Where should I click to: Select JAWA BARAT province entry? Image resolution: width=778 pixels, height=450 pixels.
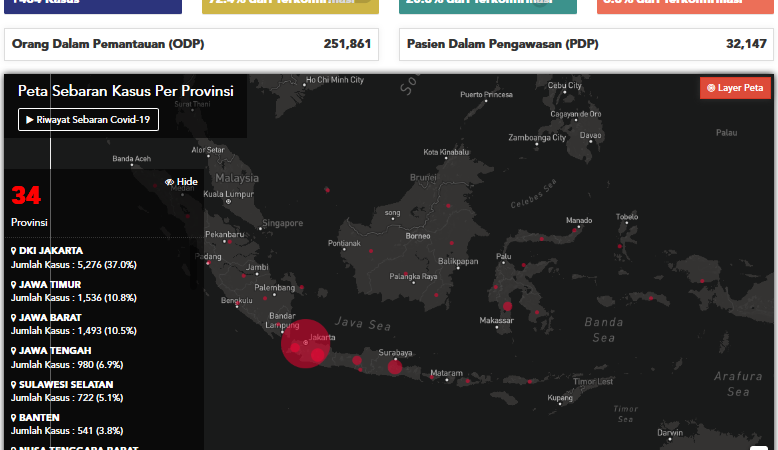50,318
